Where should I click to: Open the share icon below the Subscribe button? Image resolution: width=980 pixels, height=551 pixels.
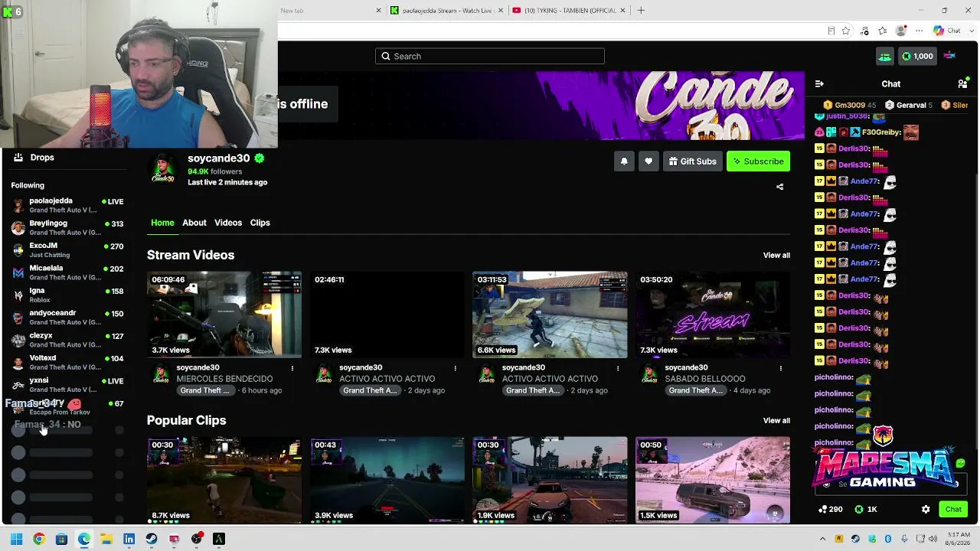(x=779, y=187)
